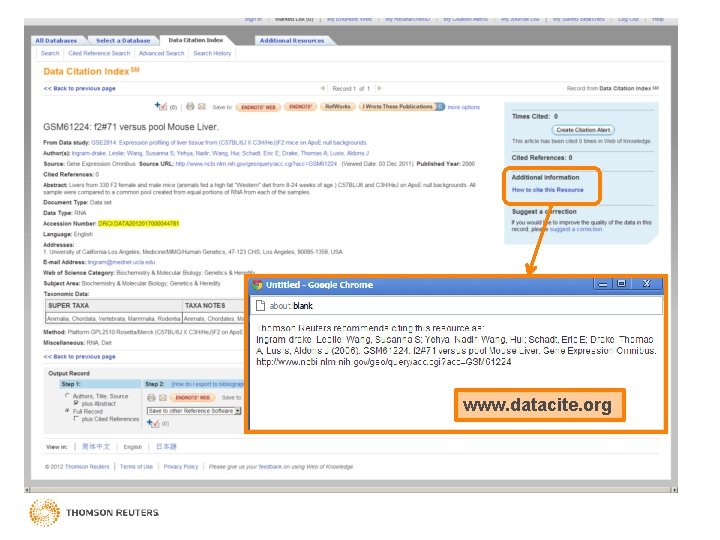Save to EndNote Web button at top

(x=258, y=107)
